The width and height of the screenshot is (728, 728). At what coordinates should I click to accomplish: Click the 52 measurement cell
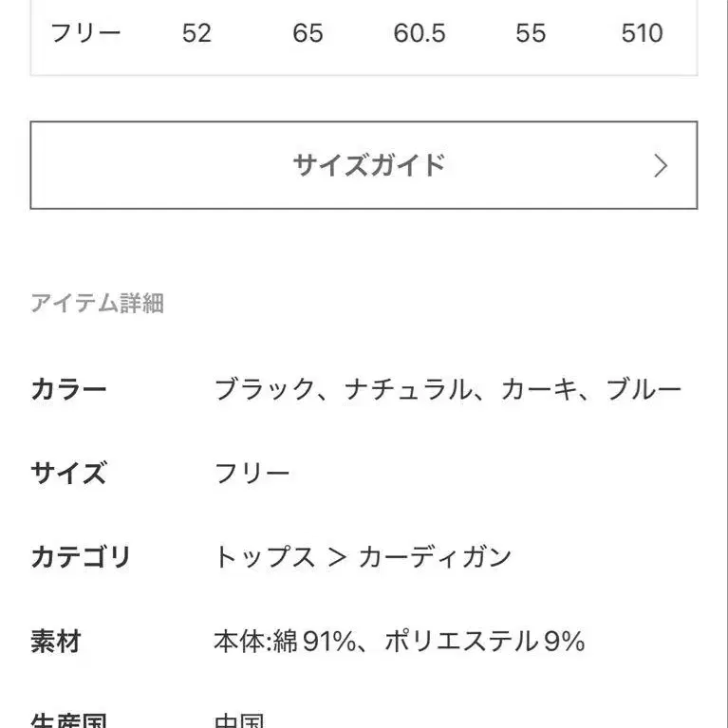tap(196, 33)
